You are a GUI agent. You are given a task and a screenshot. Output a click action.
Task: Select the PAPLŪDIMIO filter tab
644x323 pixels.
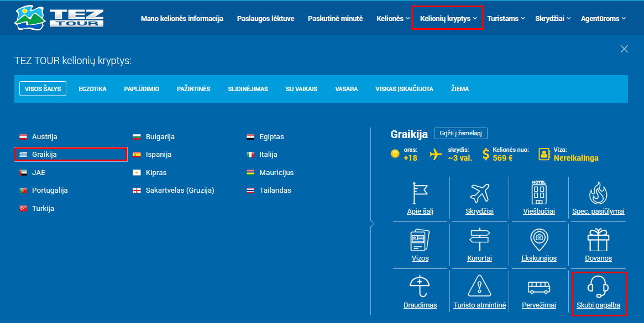click(x=142, y=89)
